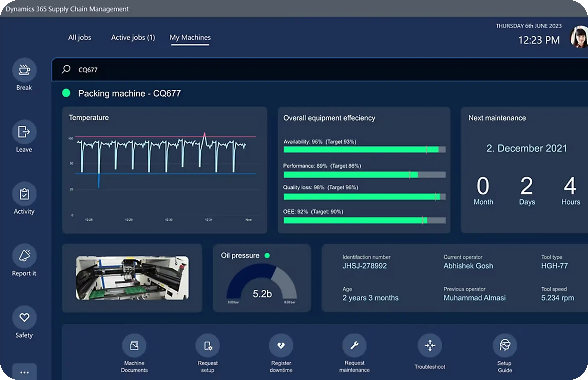Open the Activity panel

tap(24, 194)
